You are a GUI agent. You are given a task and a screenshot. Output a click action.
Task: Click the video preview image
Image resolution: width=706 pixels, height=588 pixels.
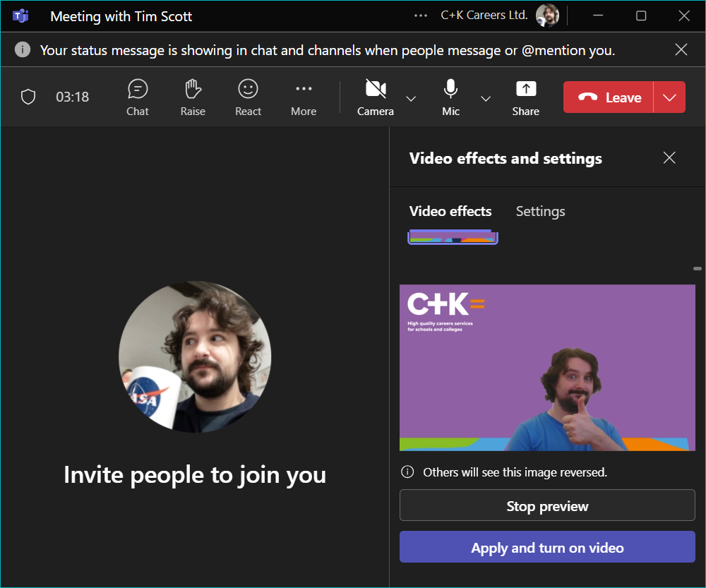(x=547, y=367)
